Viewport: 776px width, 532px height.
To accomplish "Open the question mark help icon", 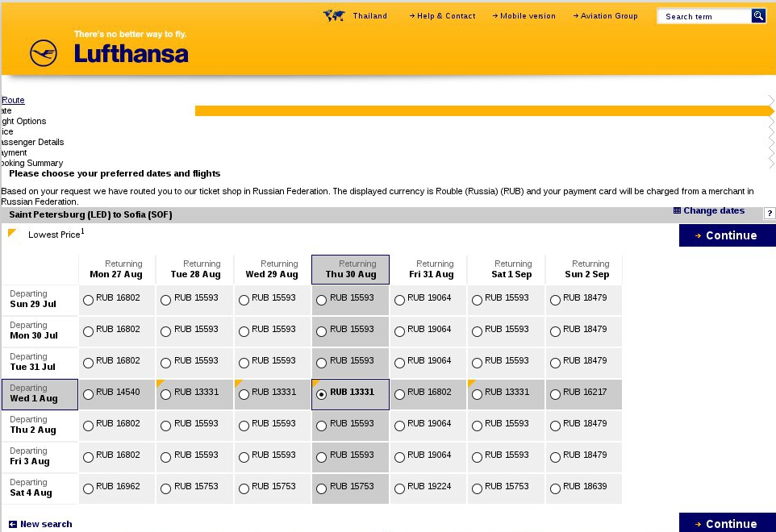I will coord(770,213).
